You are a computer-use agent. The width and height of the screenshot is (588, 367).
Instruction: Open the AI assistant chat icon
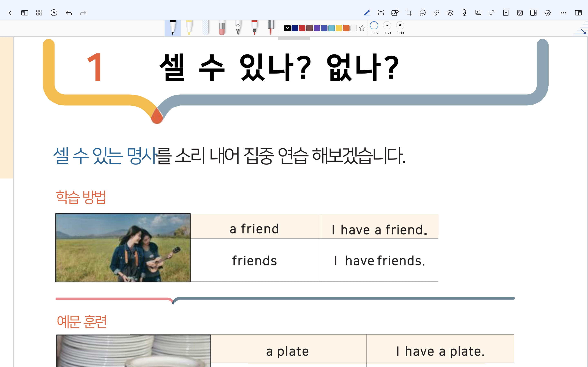[478, 13]
